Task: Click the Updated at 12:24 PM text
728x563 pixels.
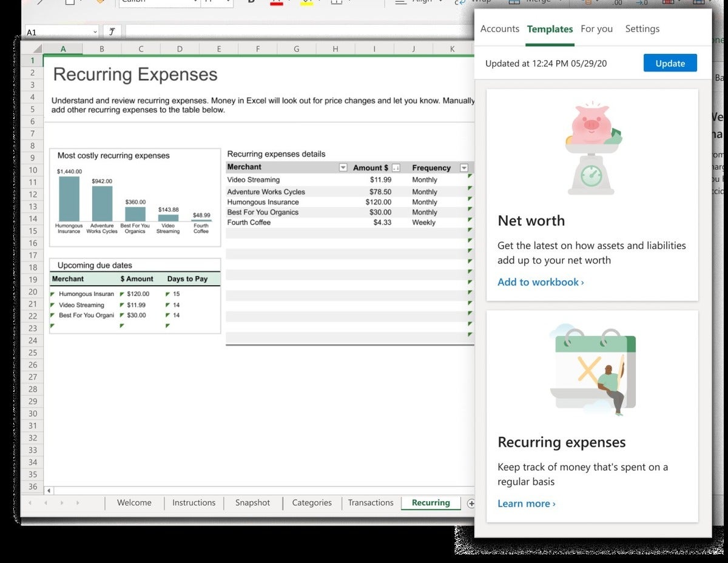Action: coord(547,64)
